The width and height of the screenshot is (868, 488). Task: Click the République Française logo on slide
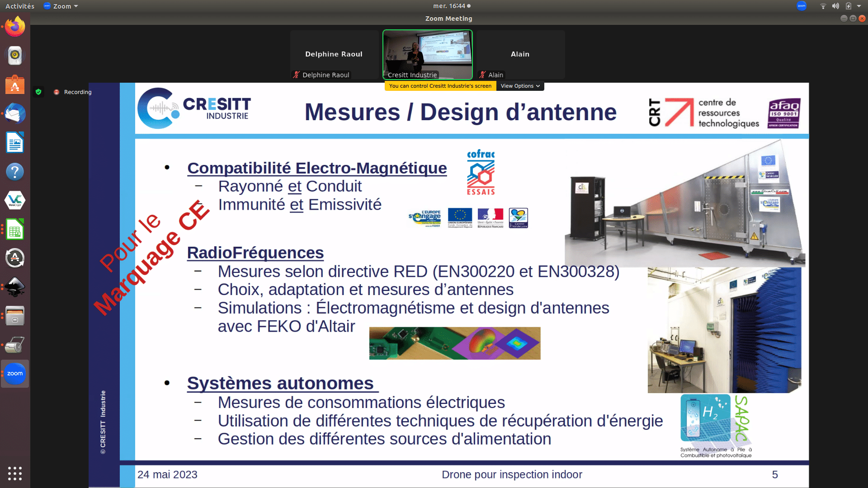[x=491, y=218]
